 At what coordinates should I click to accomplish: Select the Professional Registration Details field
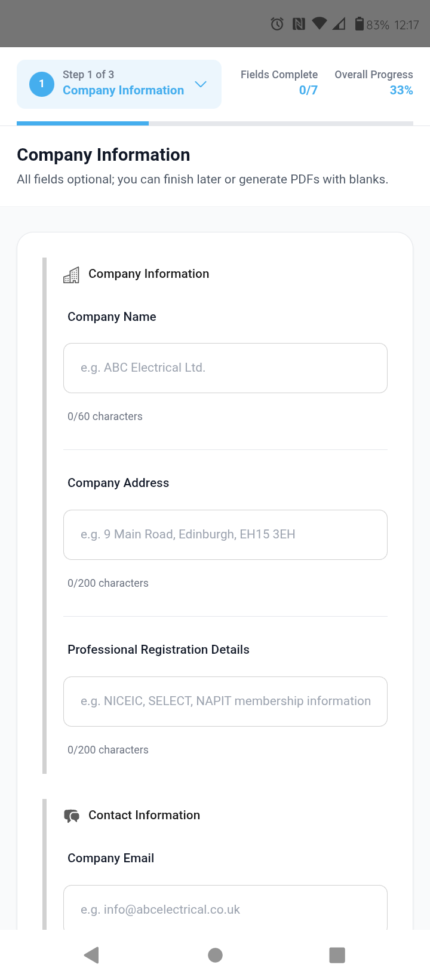pyautogui.click(x=225, y=701)
